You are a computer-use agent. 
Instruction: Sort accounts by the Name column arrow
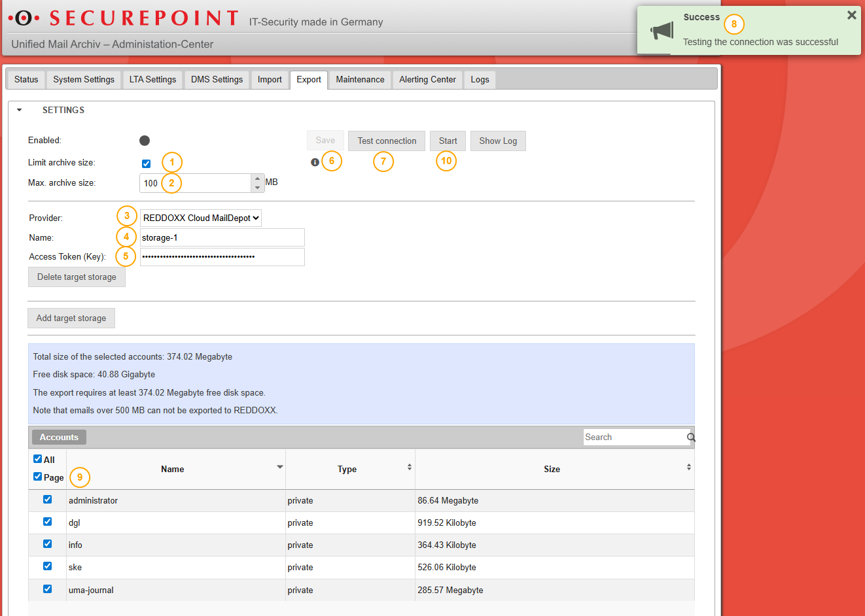click(280, 468)
